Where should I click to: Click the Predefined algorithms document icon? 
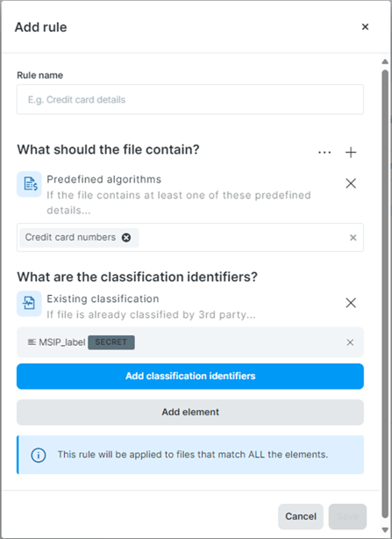[30, 183]
